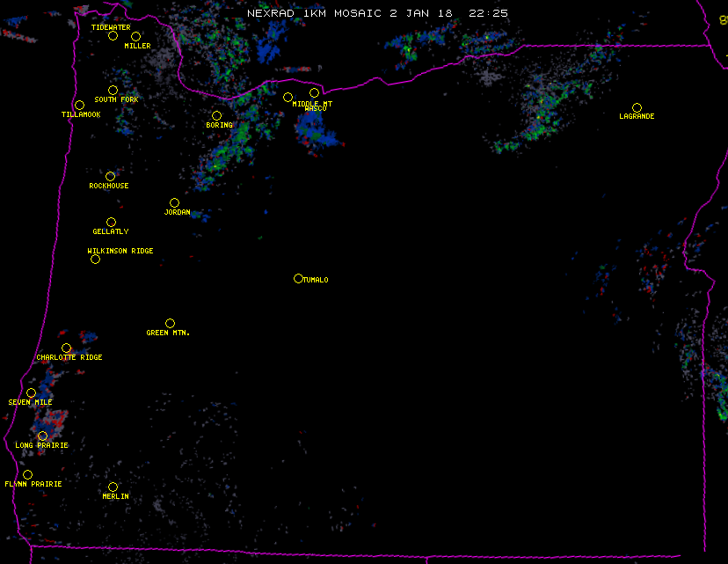Click the NEXRAD 1KM MOSAIC title text
Image resolution: width=728 pixels, height=564 pixels.
(376, 13)
